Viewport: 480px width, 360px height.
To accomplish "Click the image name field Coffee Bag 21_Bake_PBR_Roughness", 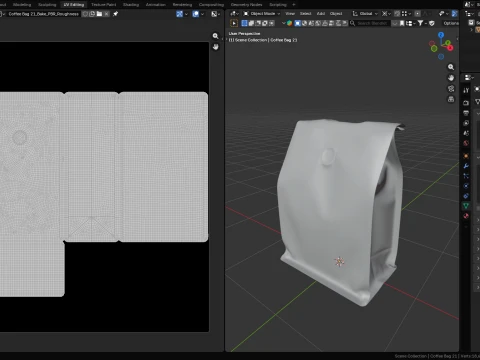I will pos(44,14).
